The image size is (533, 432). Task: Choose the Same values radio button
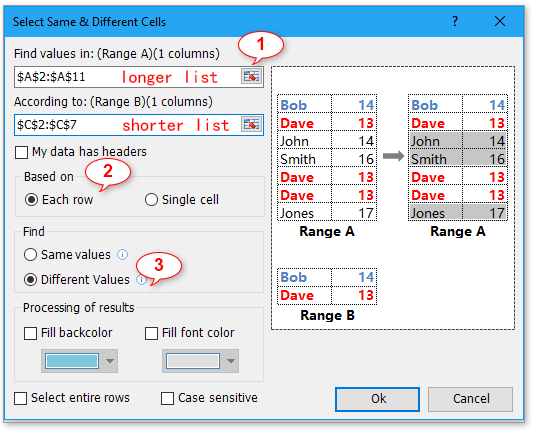[x=30, y=255]
